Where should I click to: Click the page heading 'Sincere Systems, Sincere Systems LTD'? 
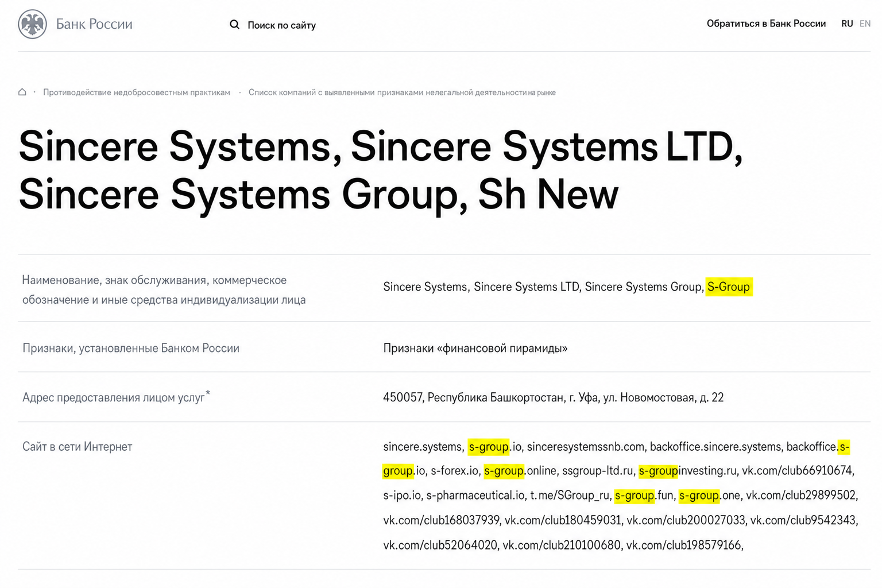pyautogui.click(x=381, y=146)
